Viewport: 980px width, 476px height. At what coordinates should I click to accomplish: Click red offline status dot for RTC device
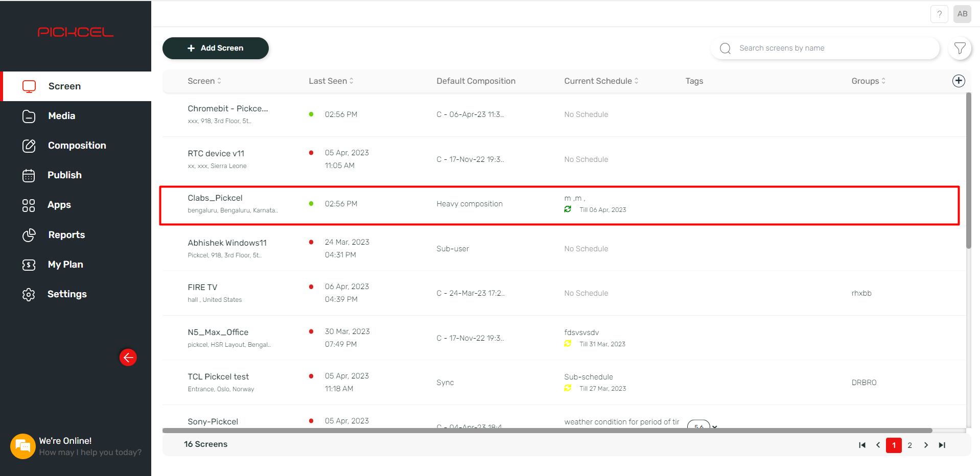coord(311,153)
